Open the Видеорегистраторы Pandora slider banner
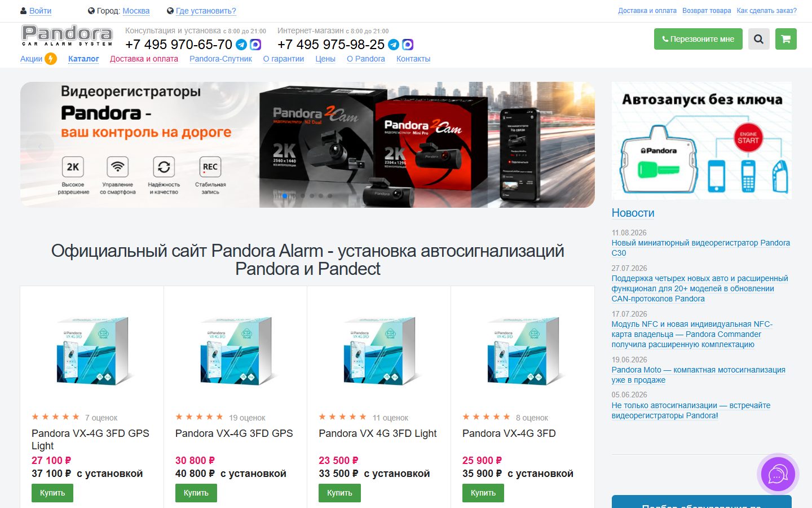Screen dimensions: 812x508 pyautogui.click(x=307, y=144)
